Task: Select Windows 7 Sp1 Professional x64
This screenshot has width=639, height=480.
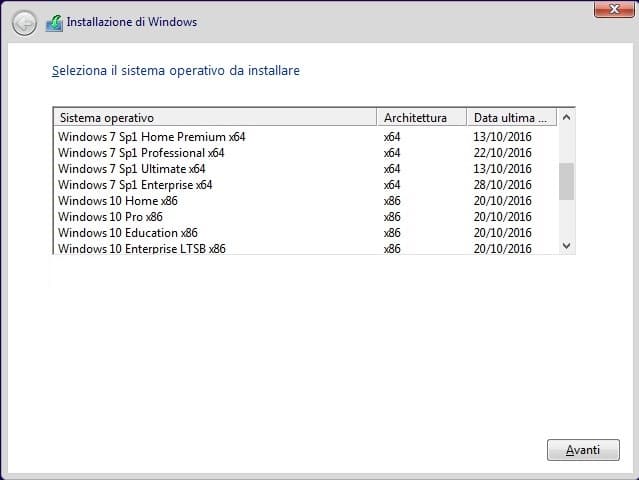Action: click(x=306, y=153)
